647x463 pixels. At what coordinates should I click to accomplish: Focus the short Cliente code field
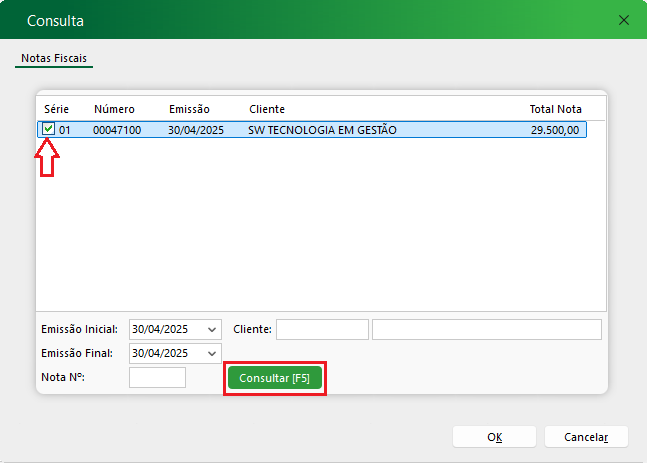(x=322, y=330)
